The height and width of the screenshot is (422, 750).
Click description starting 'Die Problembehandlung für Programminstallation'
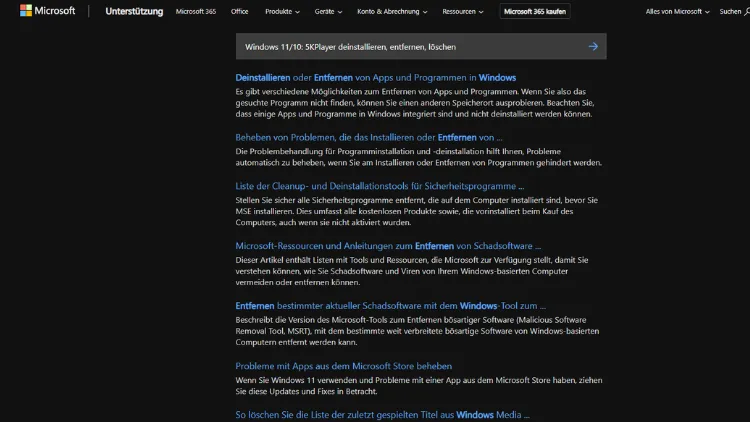419,157
